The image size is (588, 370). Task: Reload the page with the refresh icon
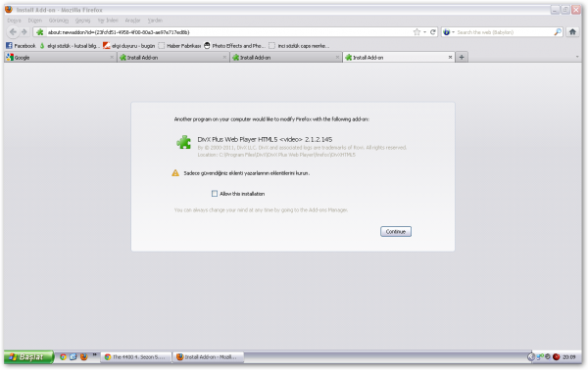433,32
